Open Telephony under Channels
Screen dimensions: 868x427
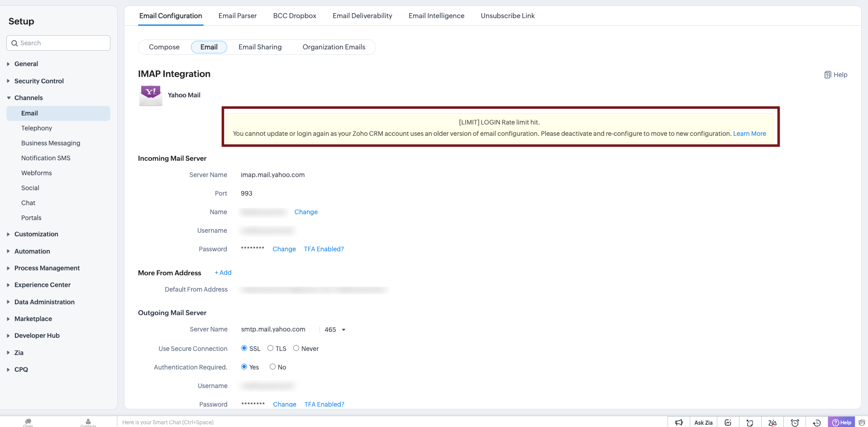click(x=37, y=128)
